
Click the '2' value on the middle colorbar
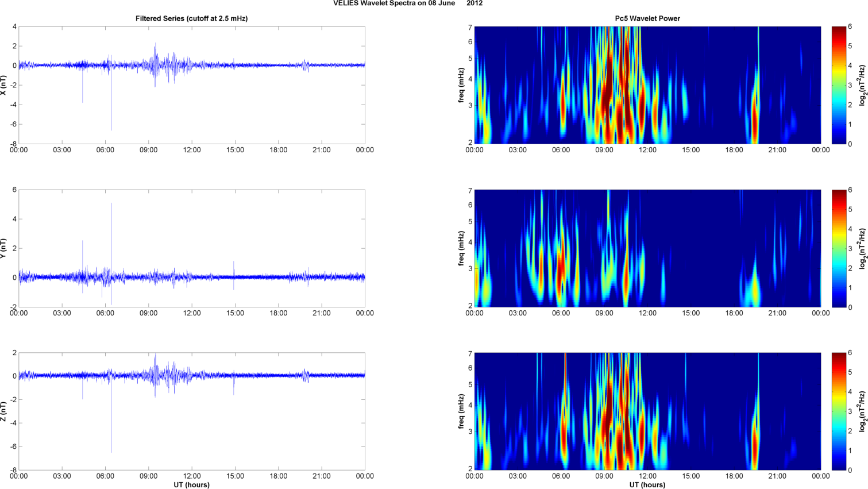[850, 268]
